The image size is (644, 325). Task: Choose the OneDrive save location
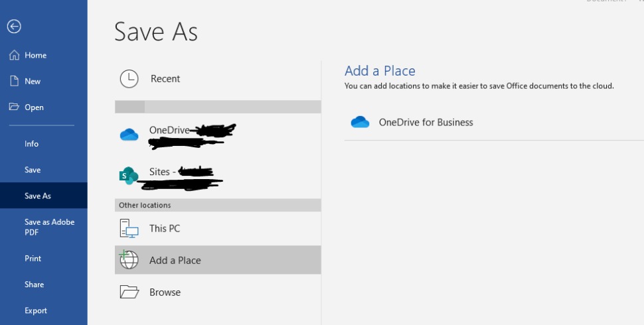tap(218, 135)
